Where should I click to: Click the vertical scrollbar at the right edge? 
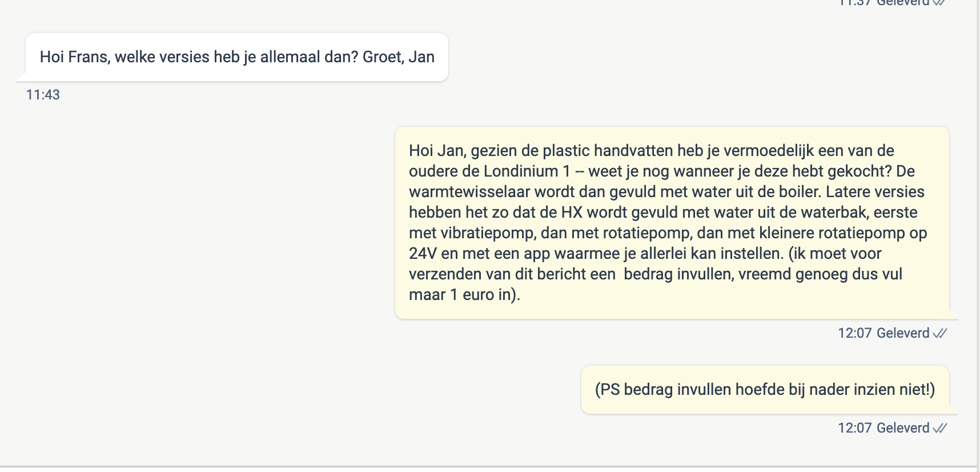click(978, 229)
